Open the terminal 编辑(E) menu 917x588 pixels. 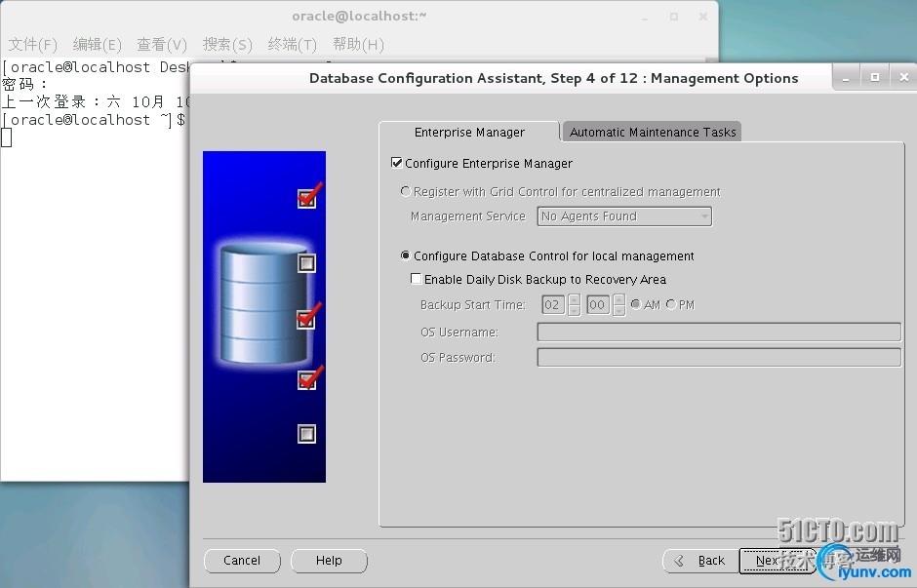[x=98, y=45]
